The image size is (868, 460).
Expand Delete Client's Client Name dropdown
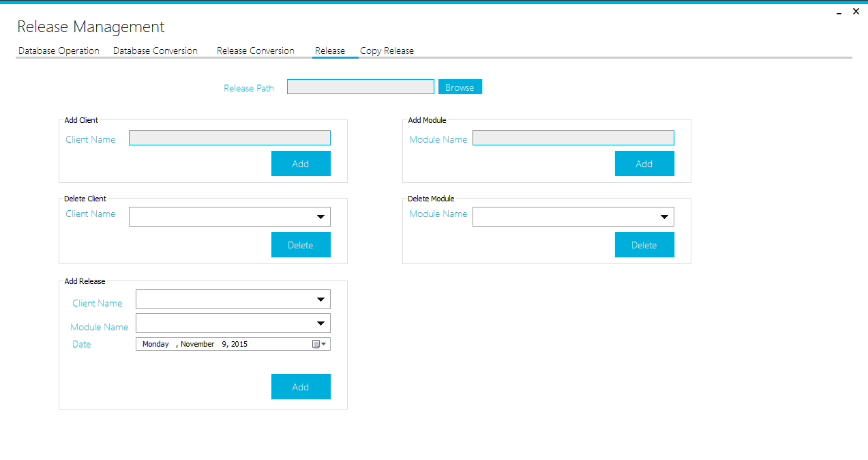pyautogui.click(x=320, y=217)
